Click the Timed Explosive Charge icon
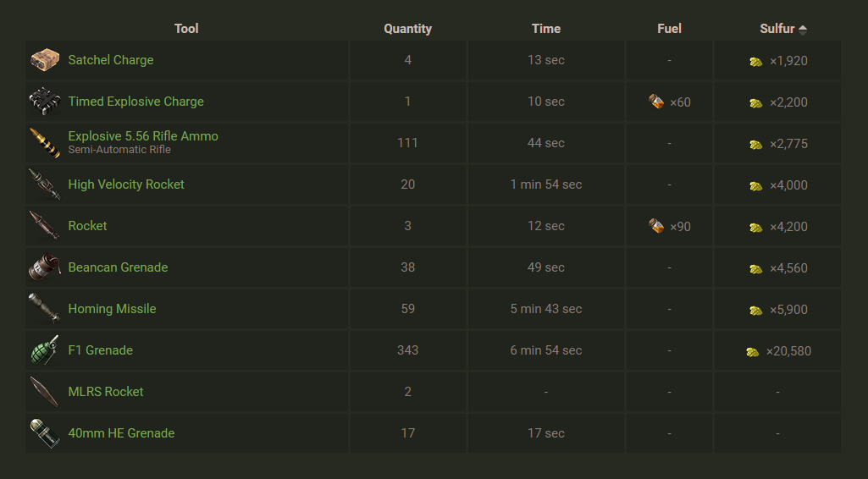The height and width of the screenshot is (479, 868). pyautogui.click(x=44, y=102)
